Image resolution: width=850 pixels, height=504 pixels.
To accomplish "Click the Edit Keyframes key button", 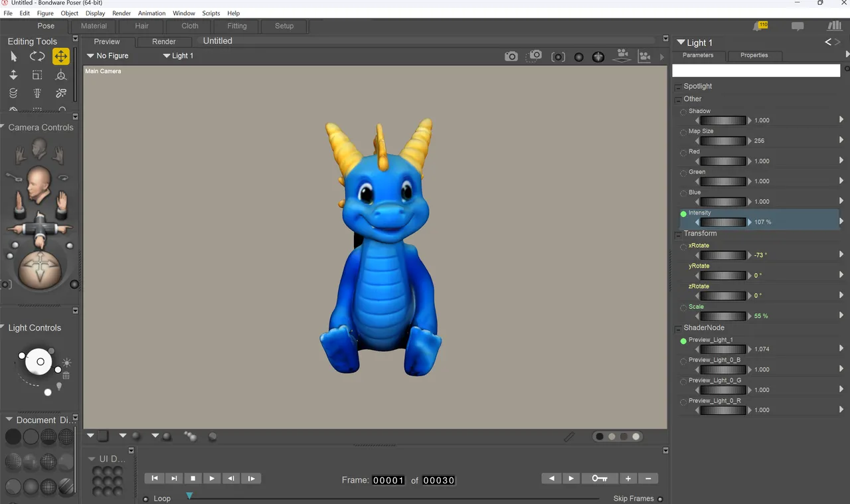I will point(600,478).
